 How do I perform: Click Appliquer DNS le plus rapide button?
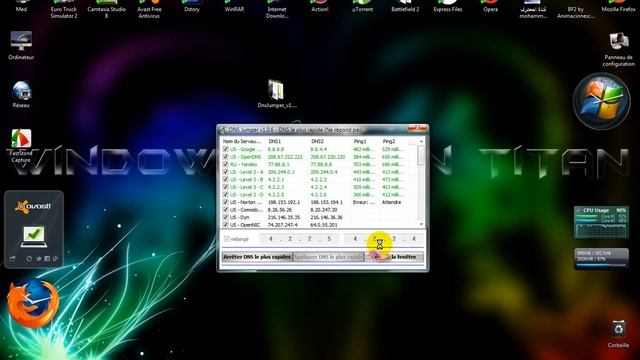329,257
